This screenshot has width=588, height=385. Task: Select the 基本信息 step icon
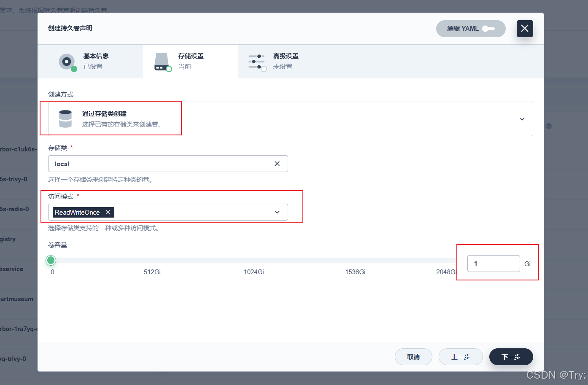pos(67,62)
